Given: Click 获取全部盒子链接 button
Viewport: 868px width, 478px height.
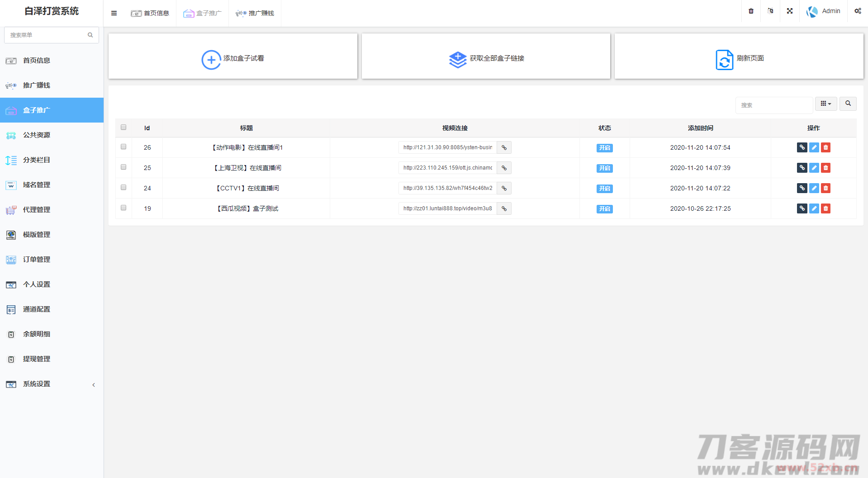Looking at the screenshot, I should click(x=486, y=58).
